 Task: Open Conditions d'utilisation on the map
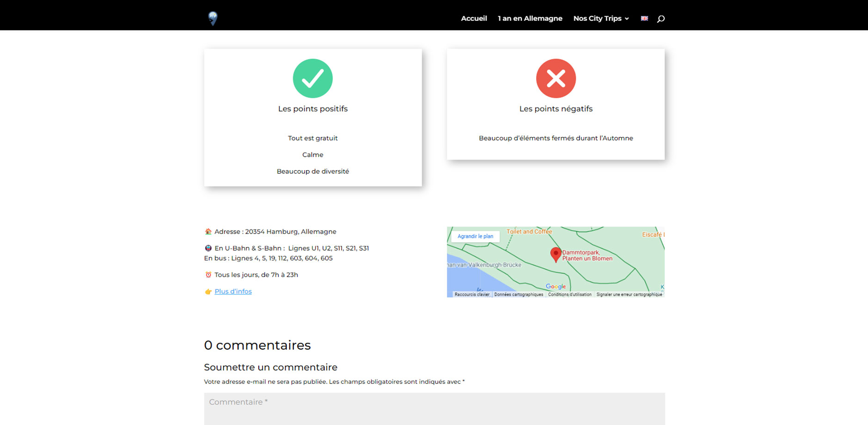click(x=569, y=295)
